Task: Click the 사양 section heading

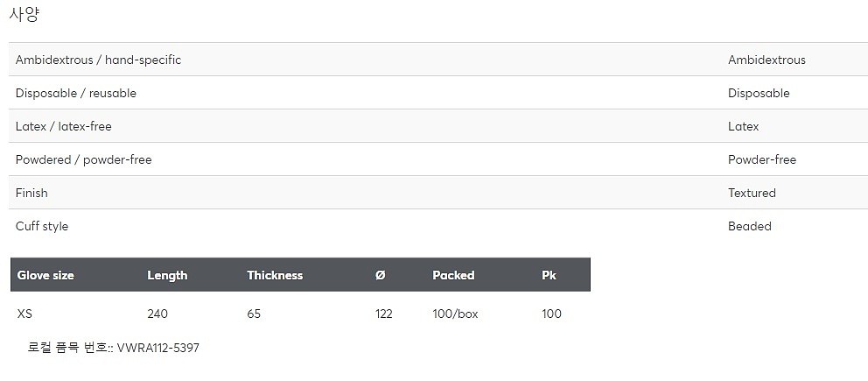Action: 24,15
